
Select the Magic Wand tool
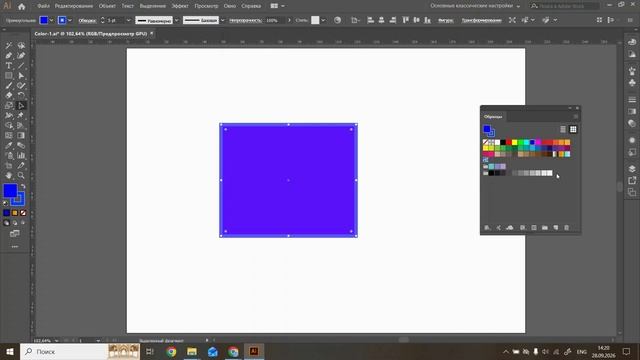[9, 46]
